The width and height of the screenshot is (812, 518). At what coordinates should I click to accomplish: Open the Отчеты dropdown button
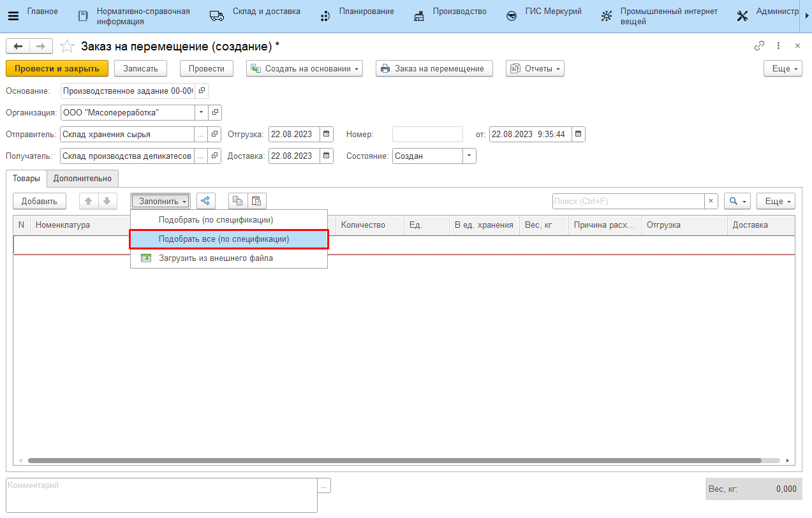(535, 68)
